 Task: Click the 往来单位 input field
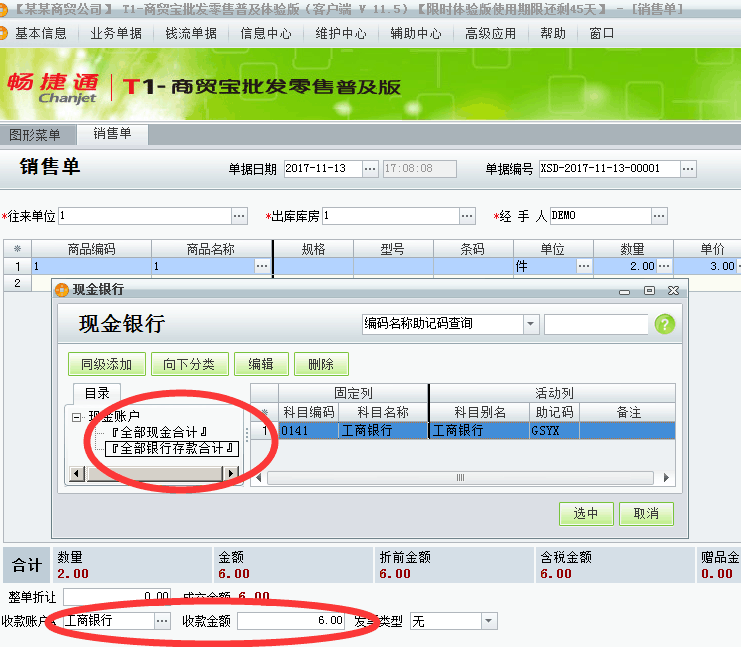pos(145,216)
